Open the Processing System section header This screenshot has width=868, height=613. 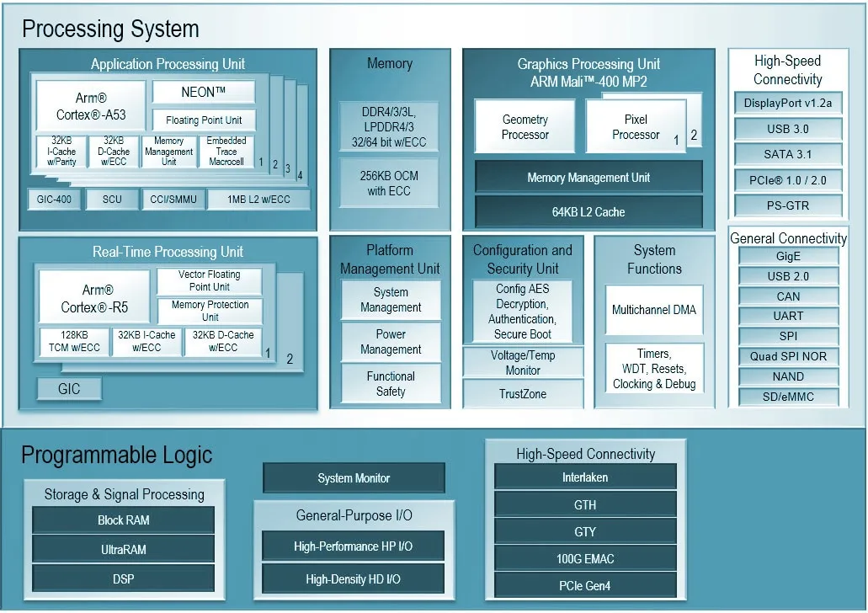click(110, 29)
